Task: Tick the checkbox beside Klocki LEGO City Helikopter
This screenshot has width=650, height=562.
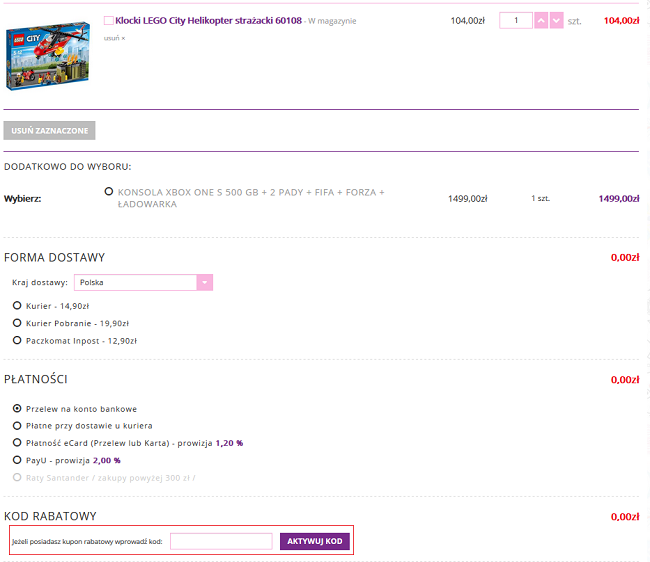Action: click(109, 21)
